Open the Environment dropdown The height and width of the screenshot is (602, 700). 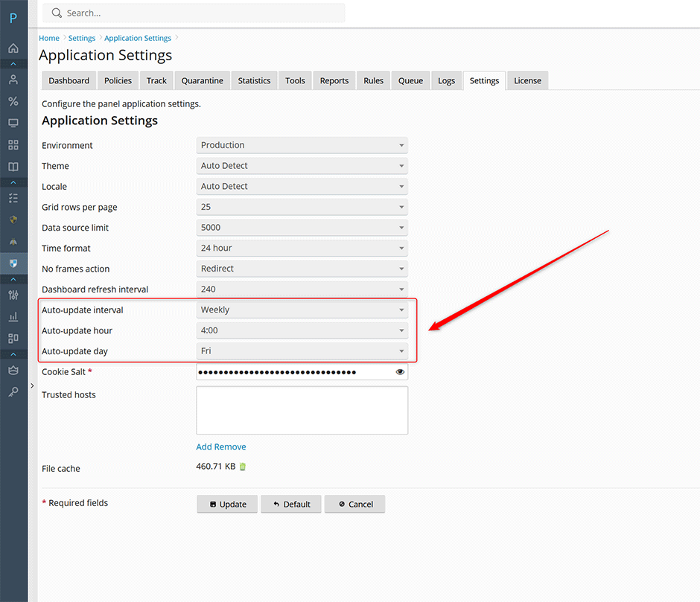tap(302, 145)
